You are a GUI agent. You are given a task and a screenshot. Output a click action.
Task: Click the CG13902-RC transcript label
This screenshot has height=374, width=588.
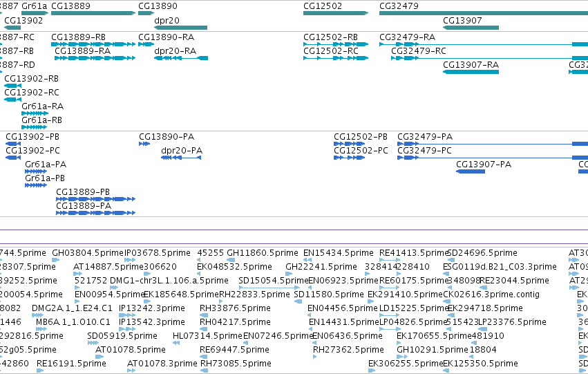click(x=32, y=93)
